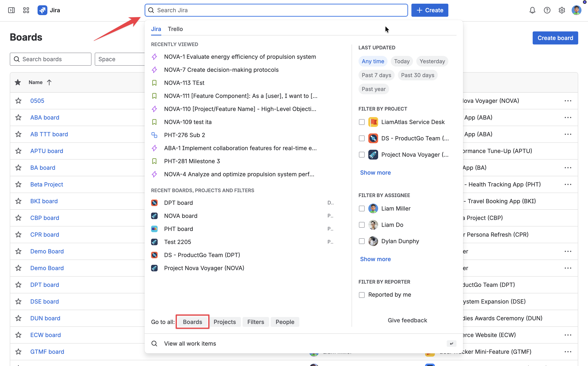Open the more actions ellipsis for the 0505 row

coord(568,101)
